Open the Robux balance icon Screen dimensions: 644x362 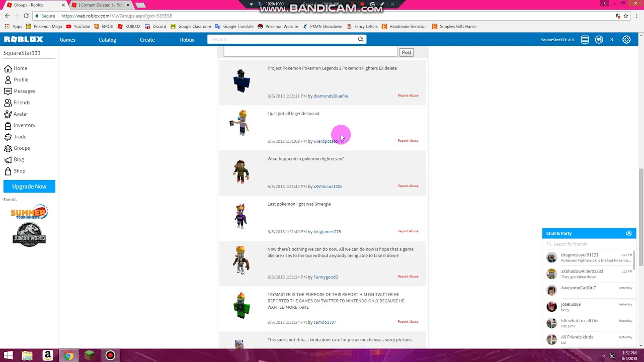point(599,40)
